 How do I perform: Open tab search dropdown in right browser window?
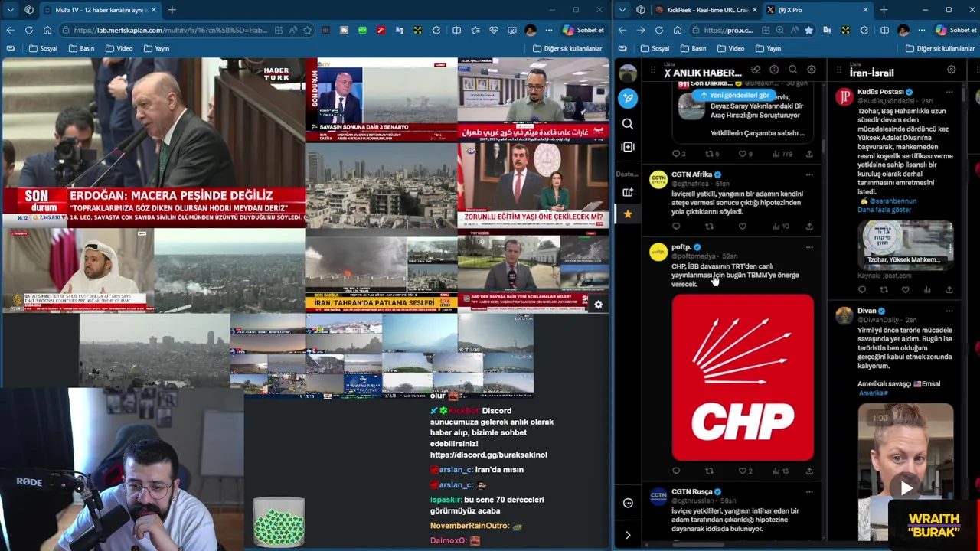(622, 10)
